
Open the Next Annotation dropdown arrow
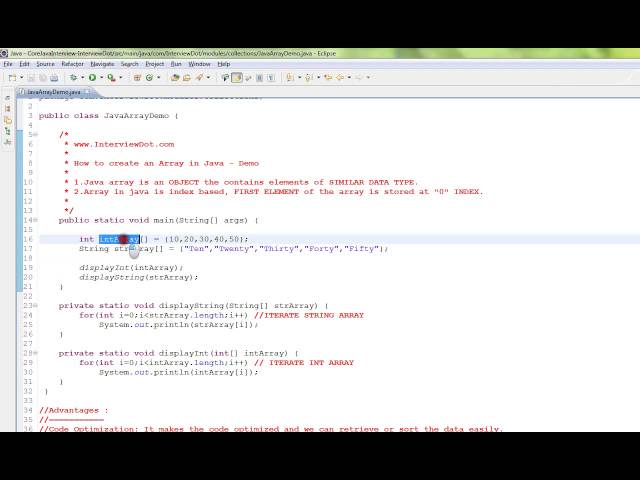click(299, 78)
